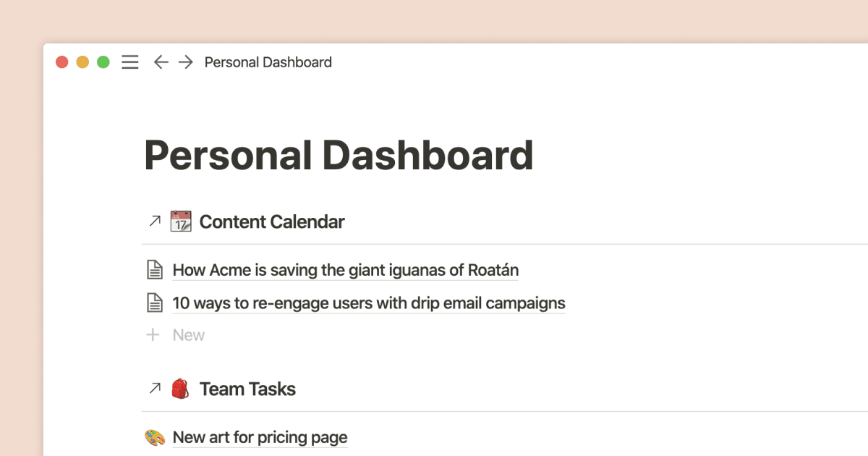Open the Team Tasks database title

(x=247, y=388)
